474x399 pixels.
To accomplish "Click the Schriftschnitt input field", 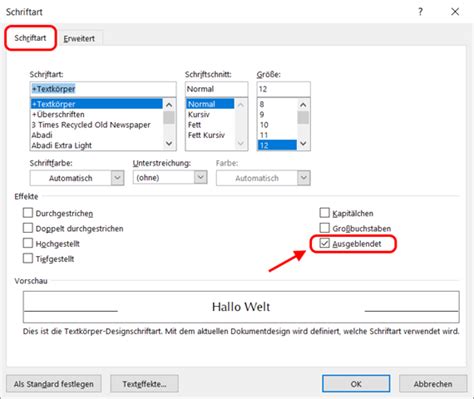I will [217, 89].
